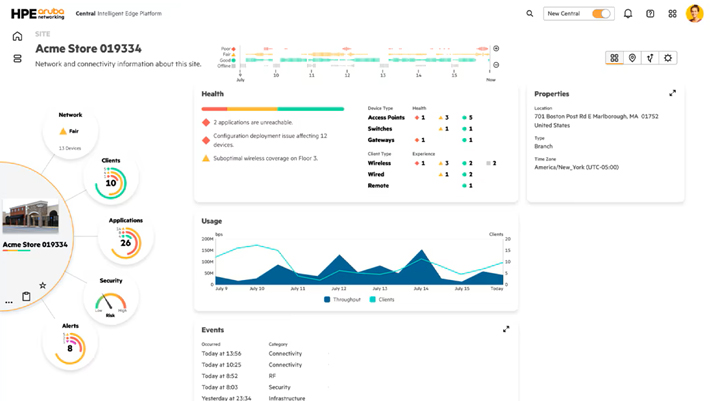Expand the Events panel

click(x=506, y=329)
